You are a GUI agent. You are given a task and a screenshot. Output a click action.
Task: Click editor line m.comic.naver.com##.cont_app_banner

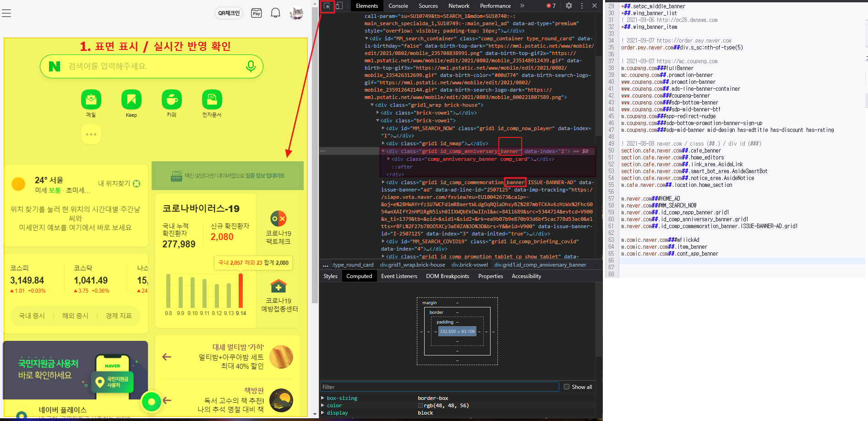point(670,254)
